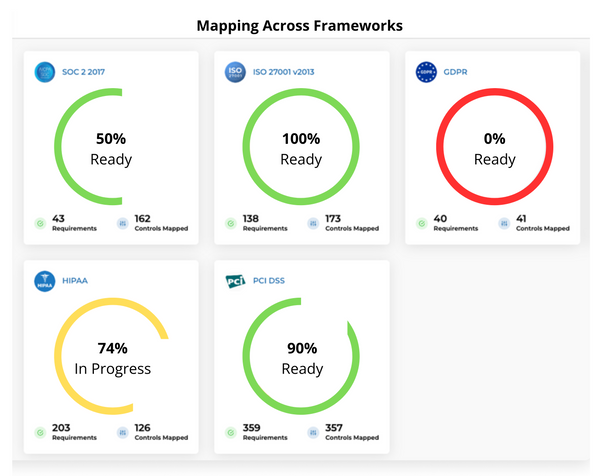Click the HIPAA caduceus logo icon
The height and width of the screenshot is (476, 600).
44,281
